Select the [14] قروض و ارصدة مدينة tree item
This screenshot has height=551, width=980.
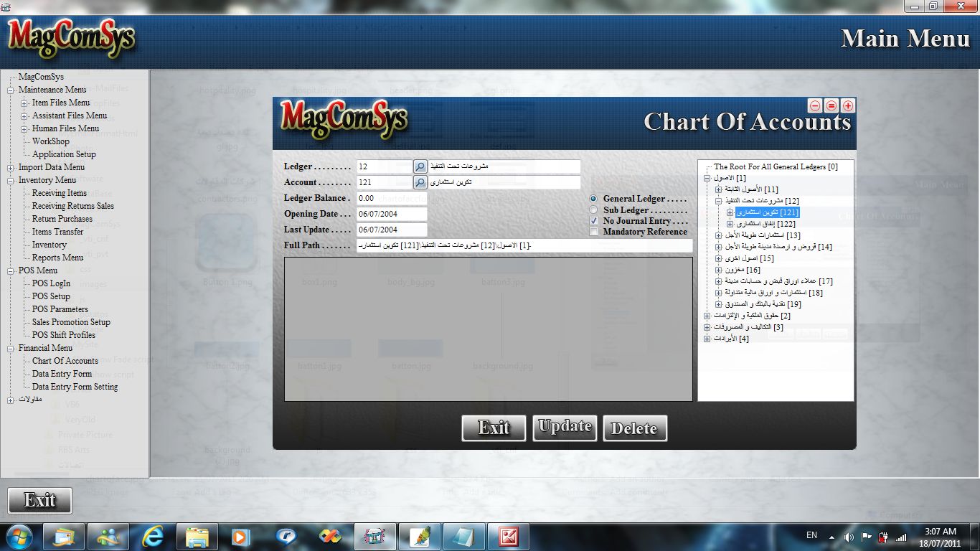click(778, 247)
